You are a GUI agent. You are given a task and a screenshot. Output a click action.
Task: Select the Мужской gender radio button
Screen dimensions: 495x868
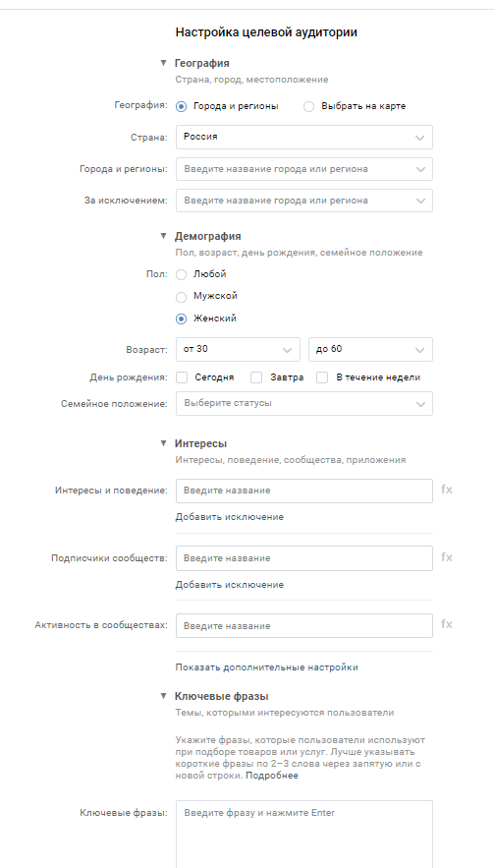tap(181, 297)
